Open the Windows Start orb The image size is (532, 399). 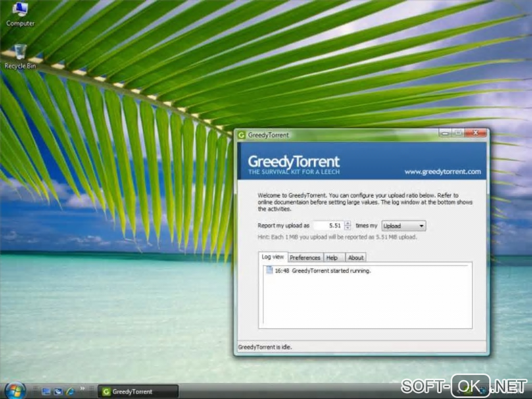tap(15, 391)
